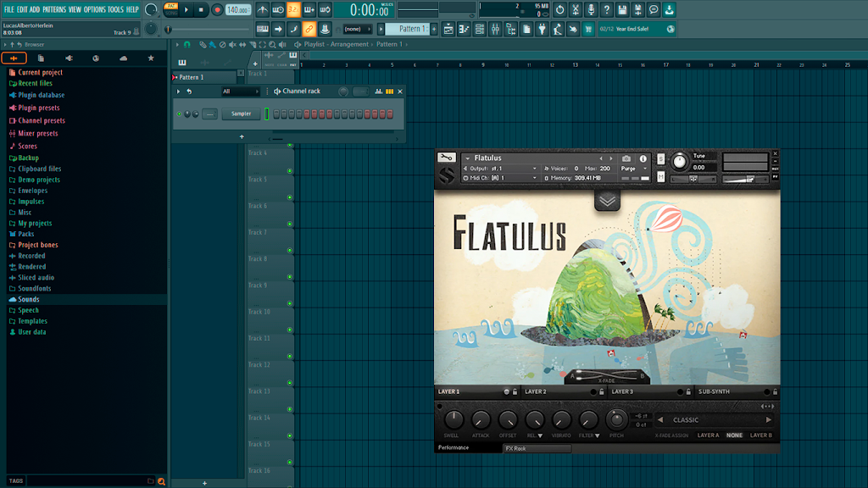
Task: Open the chat bubble icon in top toolbar
Action: [654, 10]
